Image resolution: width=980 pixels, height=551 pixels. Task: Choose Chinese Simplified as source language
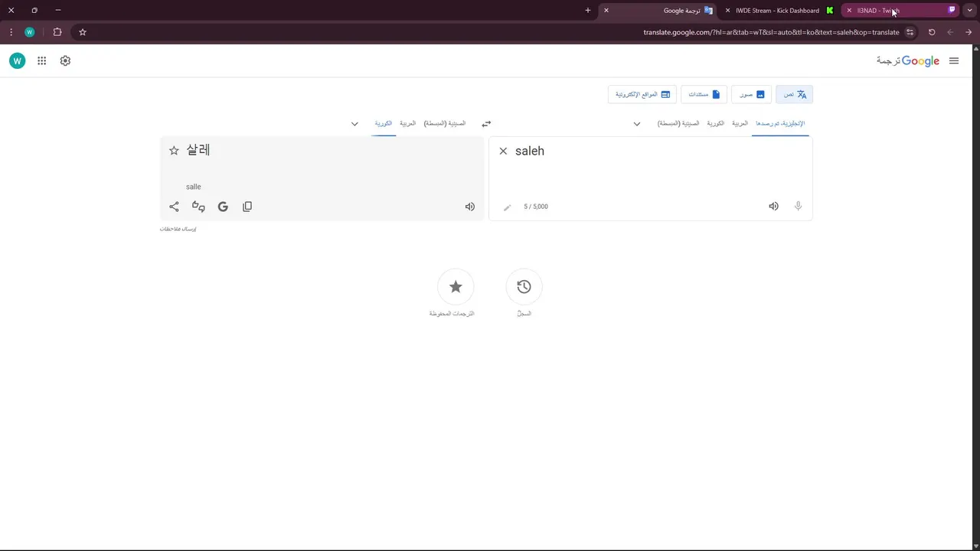pyautogui.click(x=678, y=123)
